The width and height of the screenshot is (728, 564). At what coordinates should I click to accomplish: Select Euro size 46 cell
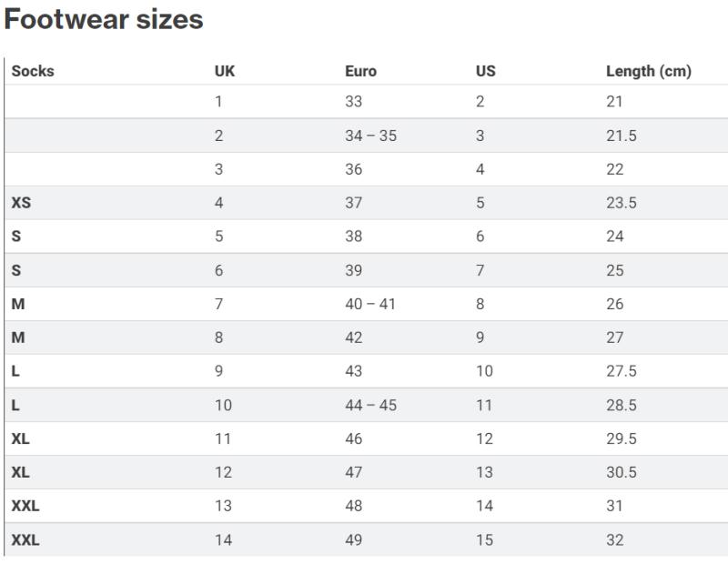click(x=354, y=438)
